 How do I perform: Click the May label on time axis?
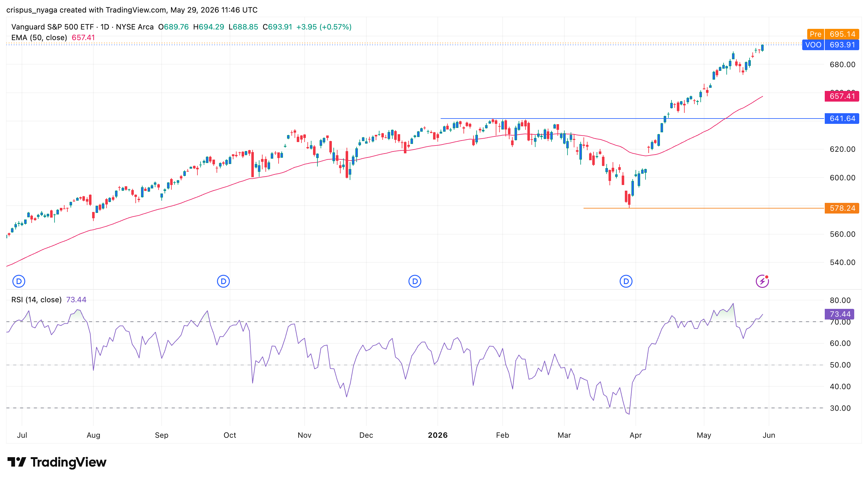704,435
